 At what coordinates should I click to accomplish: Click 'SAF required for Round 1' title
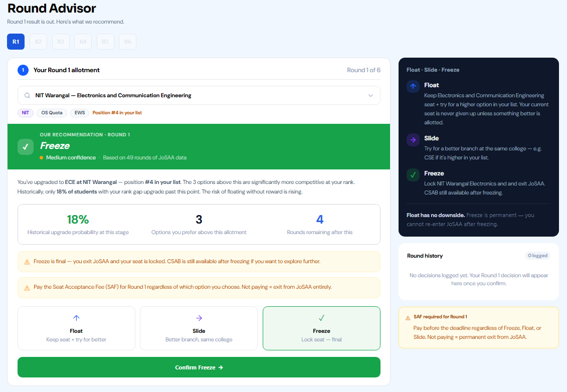pos(441,317)
